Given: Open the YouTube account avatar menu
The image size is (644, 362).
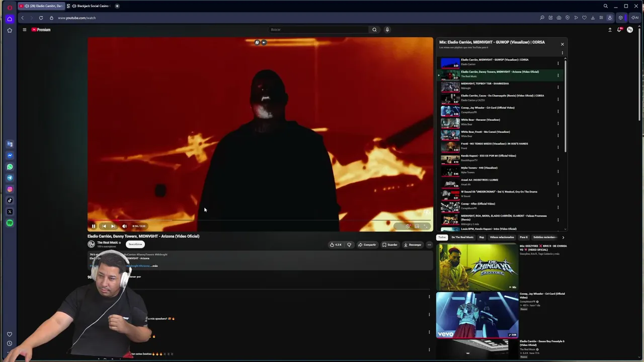Looking at the screenshot, I should point(630,30).
